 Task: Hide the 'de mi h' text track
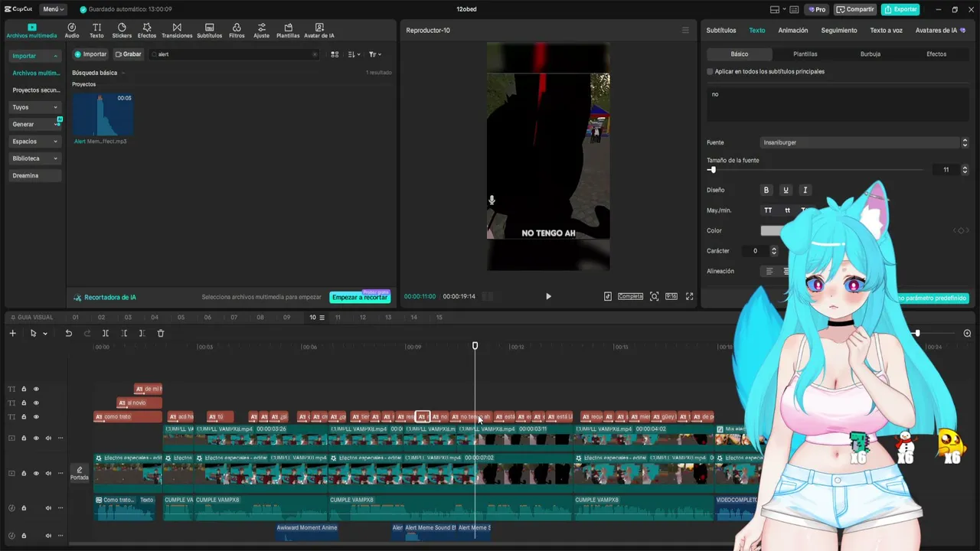[x=36, y=389]
